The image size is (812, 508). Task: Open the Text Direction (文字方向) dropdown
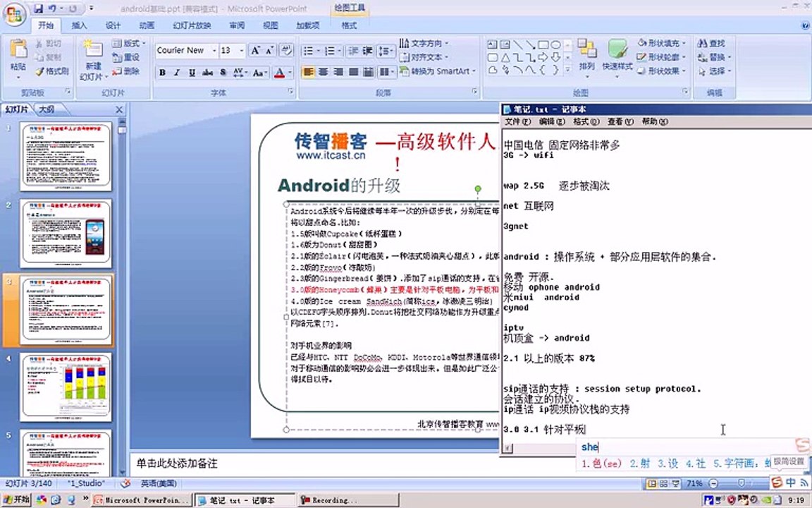(x=424, y=43)
